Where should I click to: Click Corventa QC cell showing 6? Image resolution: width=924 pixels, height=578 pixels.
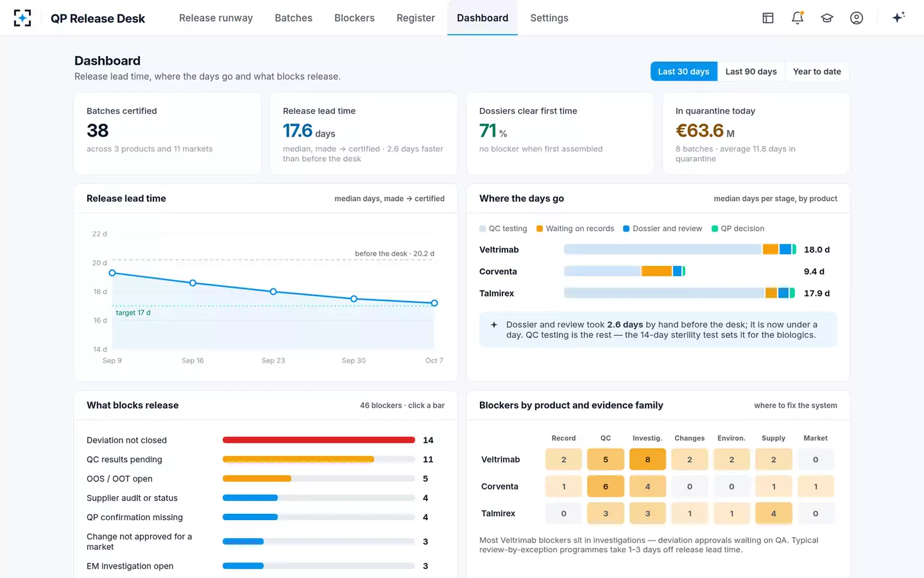pos(606,487)
